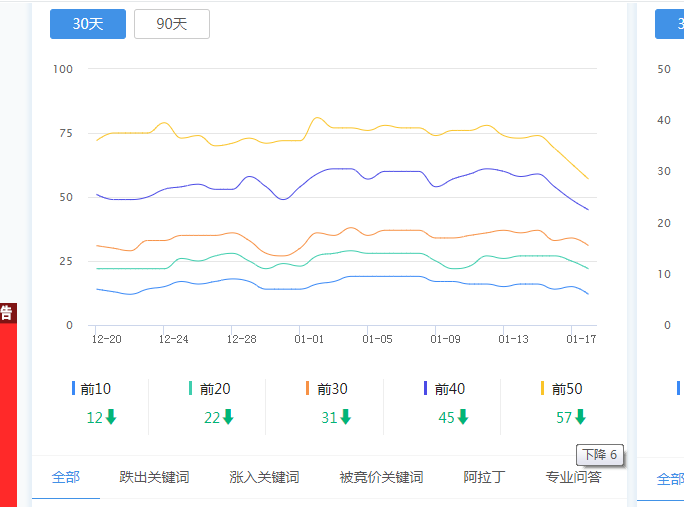684x507 pixels.
Task: Toggle the 前40 purple legend series
Action: click(x=444, y=389)
